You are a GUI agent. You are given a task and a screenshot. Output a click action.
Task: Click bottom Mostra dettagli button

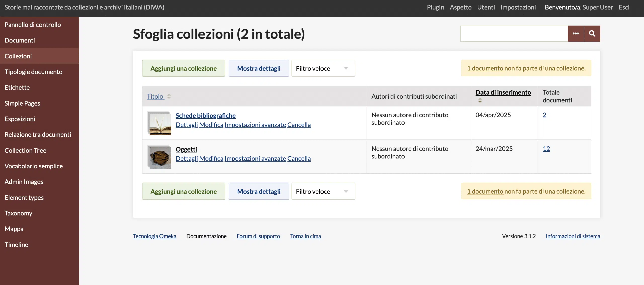[259, 191]
